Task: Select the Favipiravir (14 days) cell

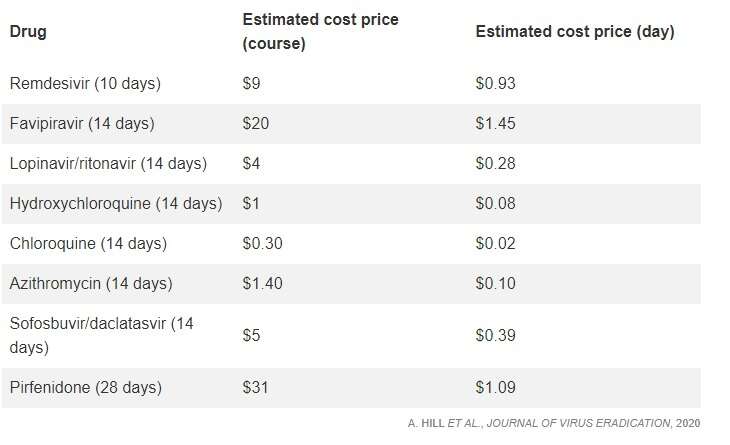Action: [82, 124]
